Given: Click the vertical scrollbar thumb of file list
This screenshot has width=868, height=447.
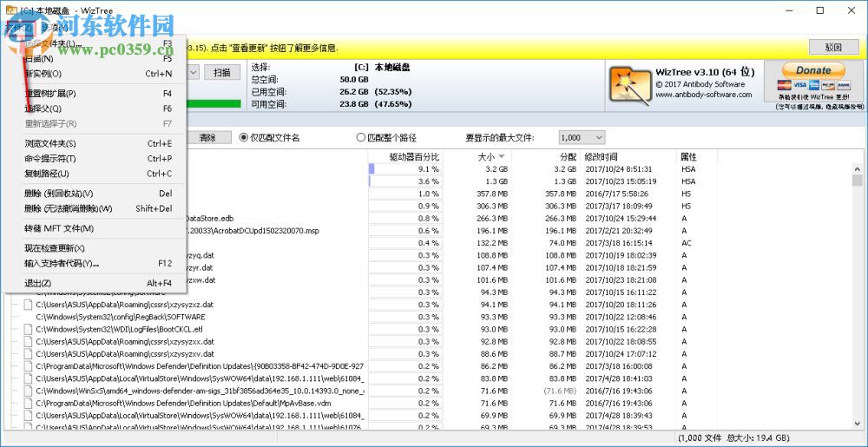Looking at the screenshot, I should click(858, 181).
